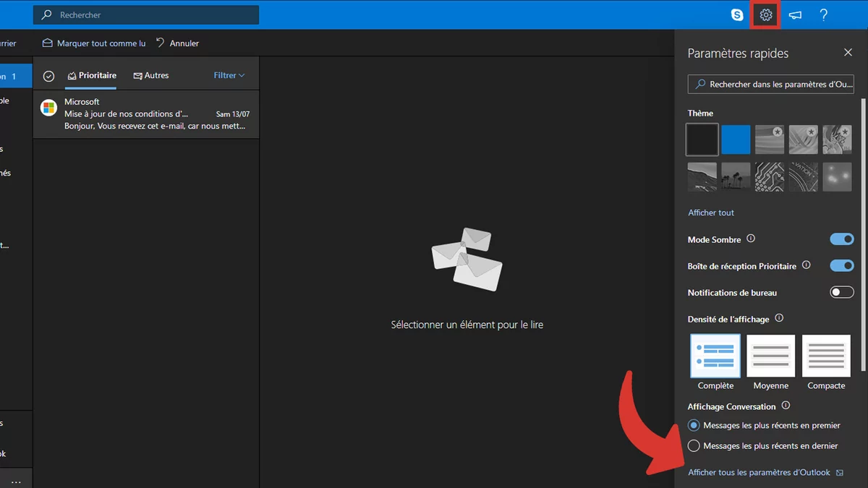
Task: Enable Notifications de bureau toggle
Action: point(842,292)
